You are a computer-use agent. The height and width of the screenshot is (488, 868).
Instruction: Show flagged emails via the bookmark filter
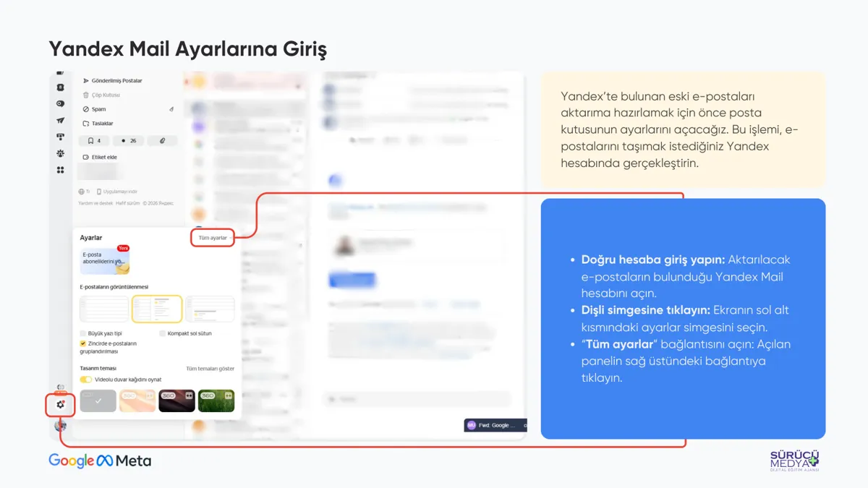click(94, 141)
